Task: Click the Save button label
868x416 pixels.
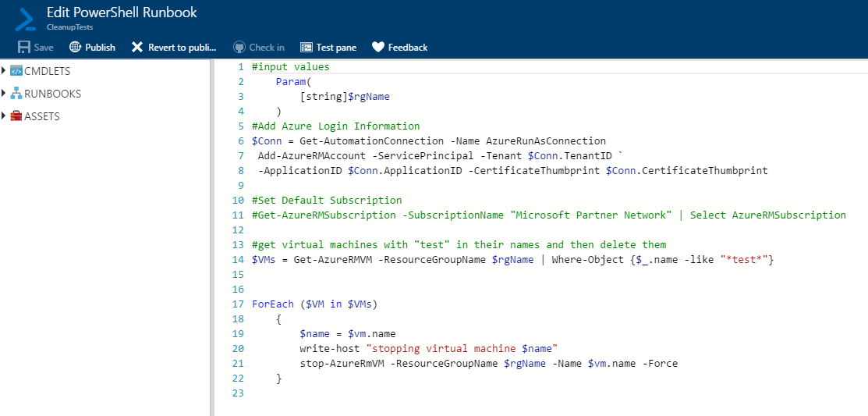Action: coord(44,48)
